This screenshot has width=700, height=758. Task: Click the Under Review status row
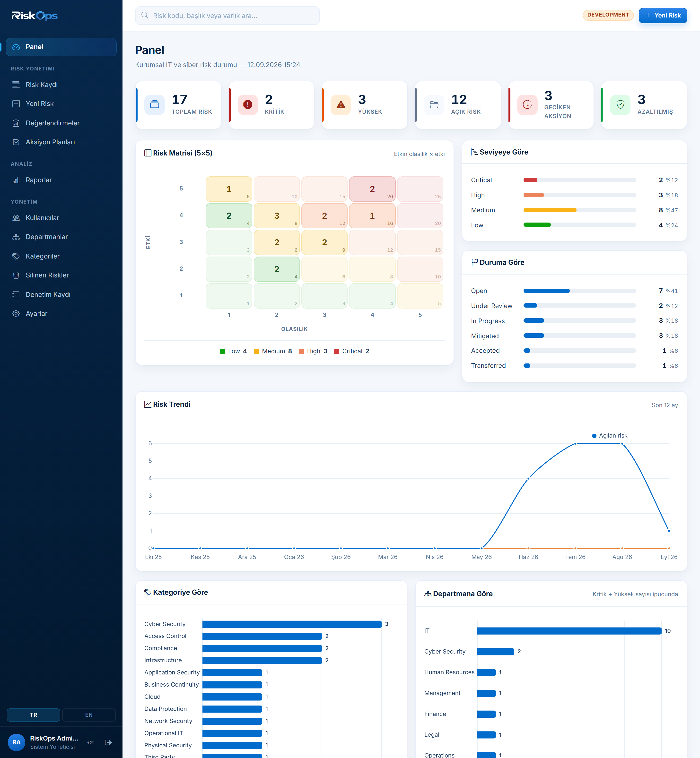click(574, 306)
